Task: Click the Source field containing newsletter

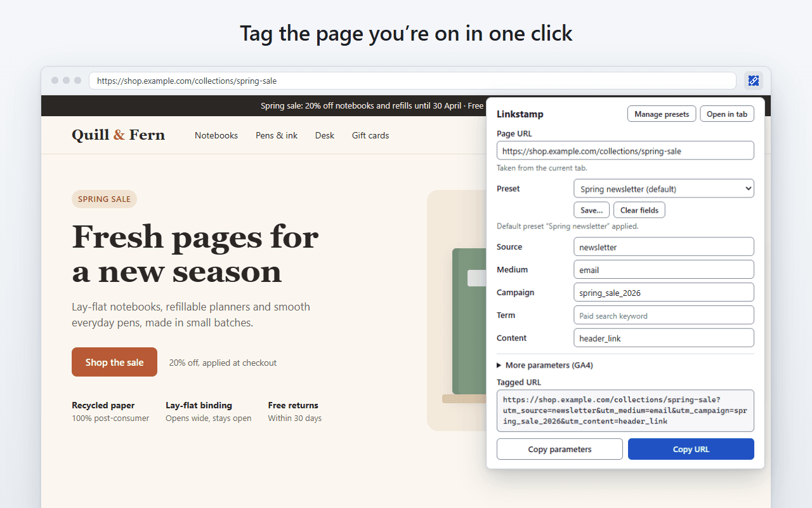Action: pyautogui.click(x=664, y=247)
